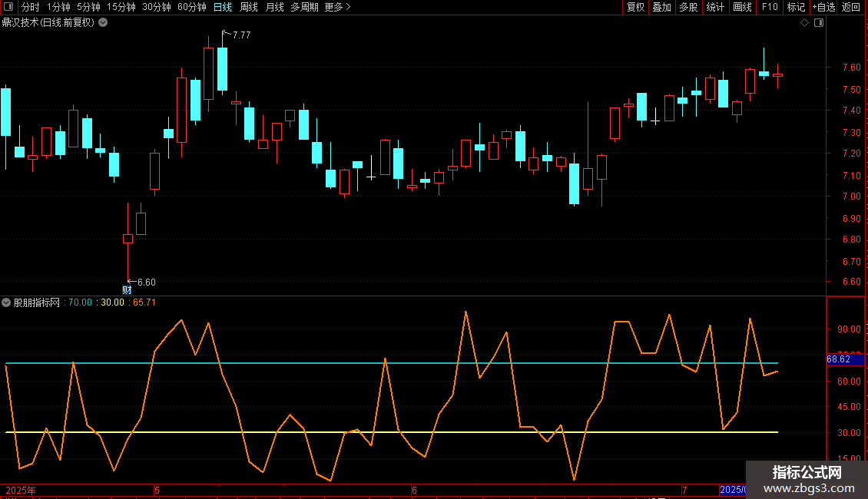Click the 68.62 value tag on indicator axis

pos(845,359)
